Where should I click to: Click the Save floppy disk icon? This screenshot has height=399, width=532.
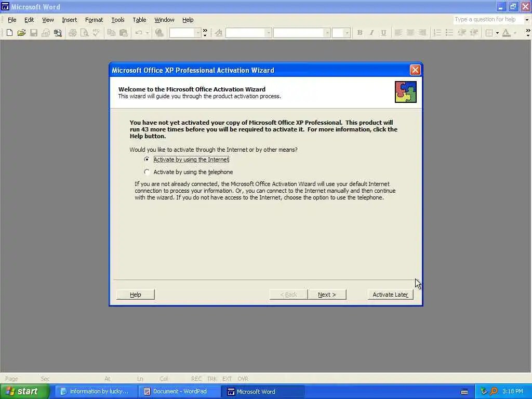click(x=34, y=33)
